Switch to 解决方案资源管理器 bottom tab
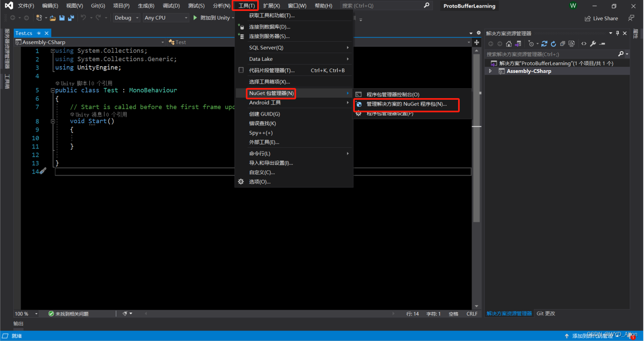 tap(509, 313)
